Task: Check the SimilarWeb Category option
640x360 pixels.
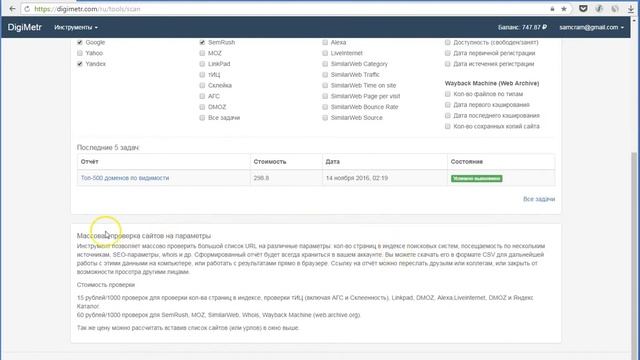Action: 325,64
